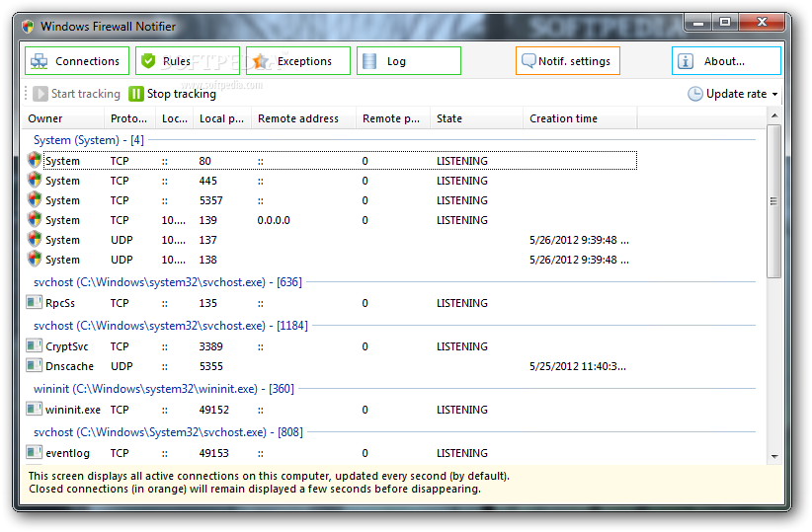Click the speech bubble notification icon

point(528,60)
